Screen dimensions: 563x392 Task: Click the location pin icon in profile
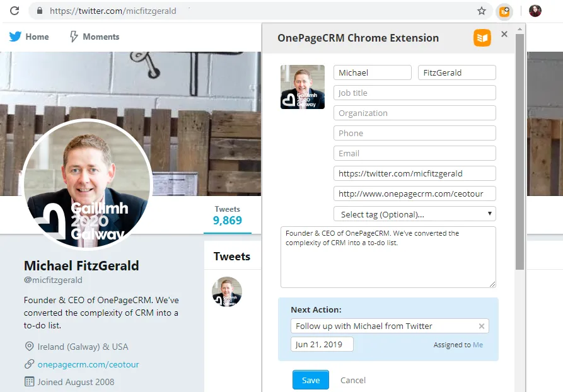29,347
